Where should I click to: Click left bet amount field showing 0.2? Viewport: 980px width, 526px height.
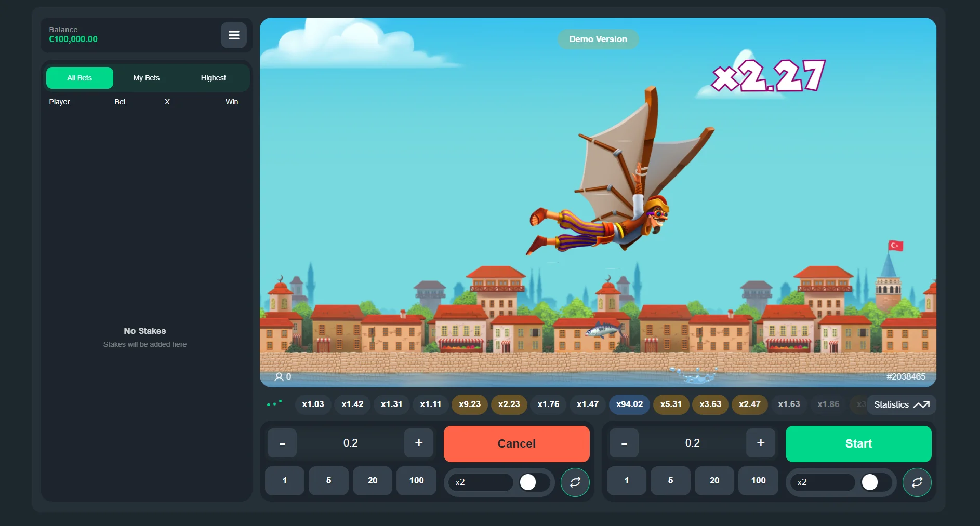[351, 443]
